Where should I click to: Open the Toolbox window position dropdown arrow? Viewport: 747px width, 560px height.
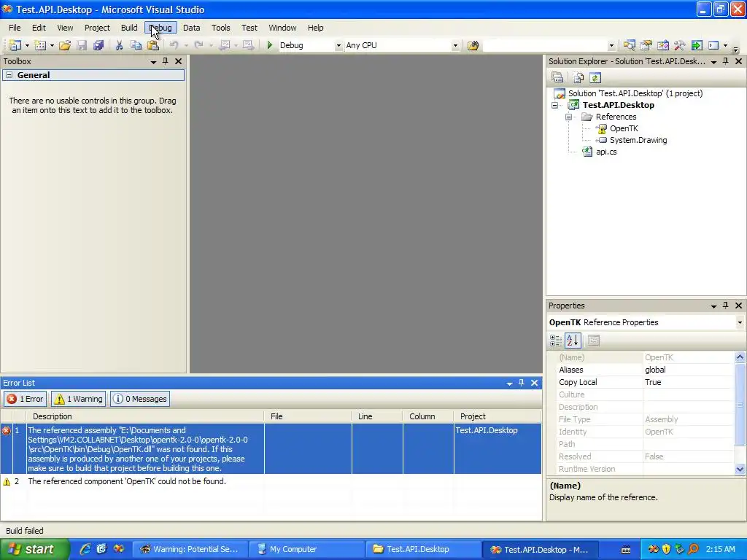coord(153,62)
